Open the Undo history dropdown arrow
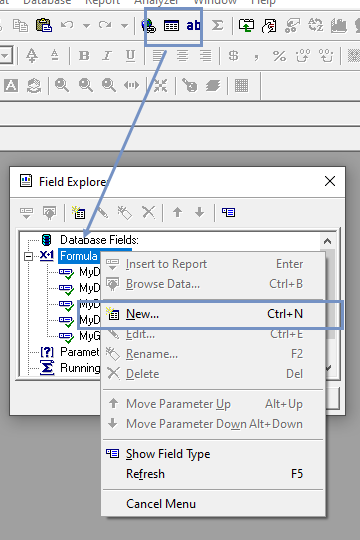 (x=86, y=25)
